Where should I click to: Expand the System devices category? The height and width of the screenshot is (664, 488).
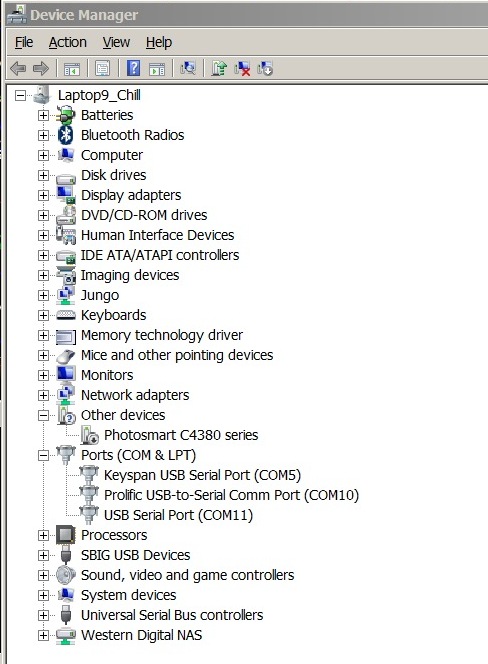click(43, 595)
